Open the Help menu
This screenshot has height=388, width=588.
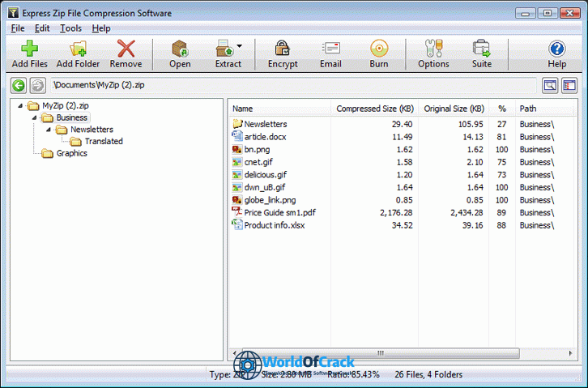click(x=101, y=28)
